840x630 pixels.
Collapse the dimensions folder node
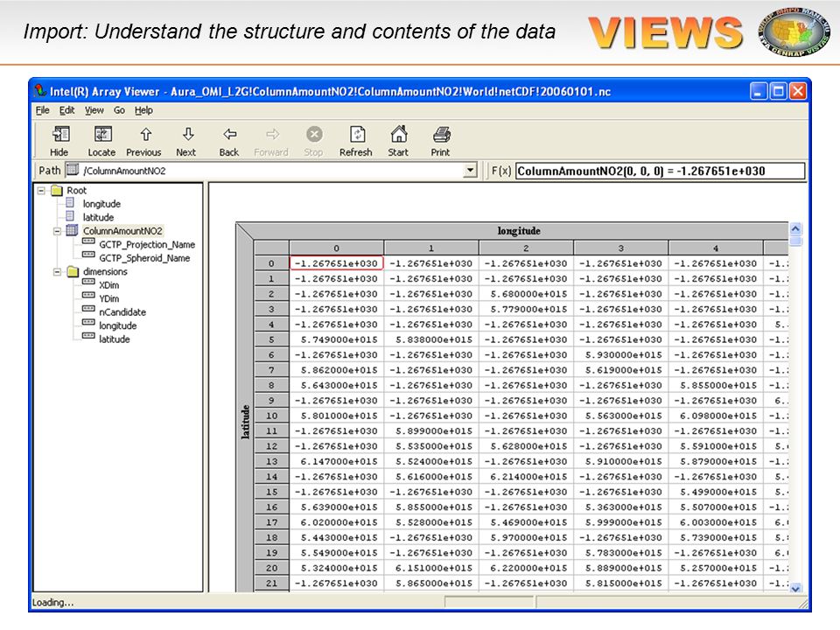pos(57,272)
